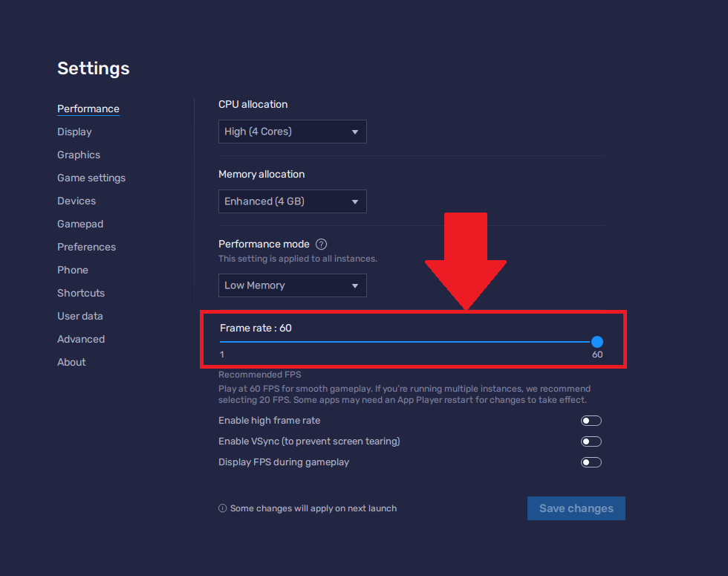Image resolution: width=728 pixels, height=576 pixels.
Task: Select the Gamepad settings section
Action: [x=80, y=224]
